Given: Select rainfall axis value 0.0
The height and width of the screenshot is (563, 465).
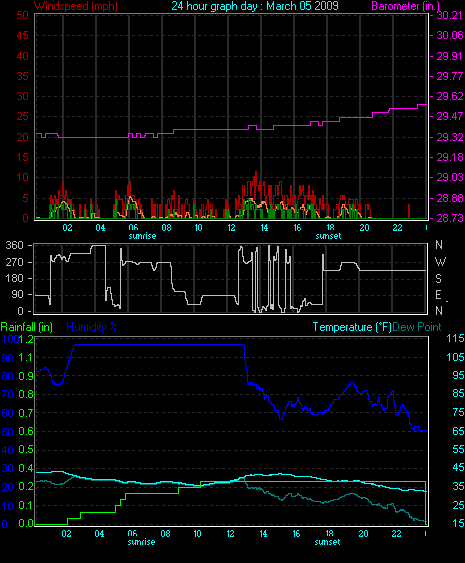Looking at the screenshot, I should tap(25, 524).
